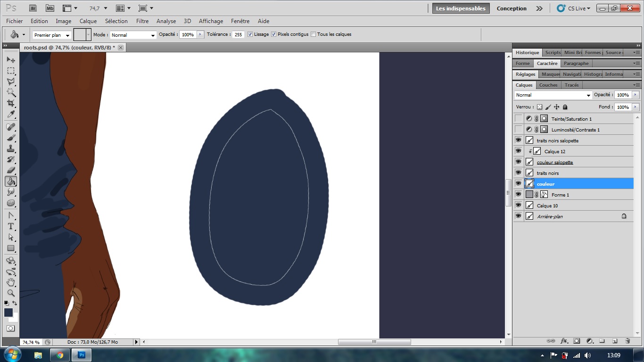Select the Zoom magnifier tool

(x=11, y=293)
